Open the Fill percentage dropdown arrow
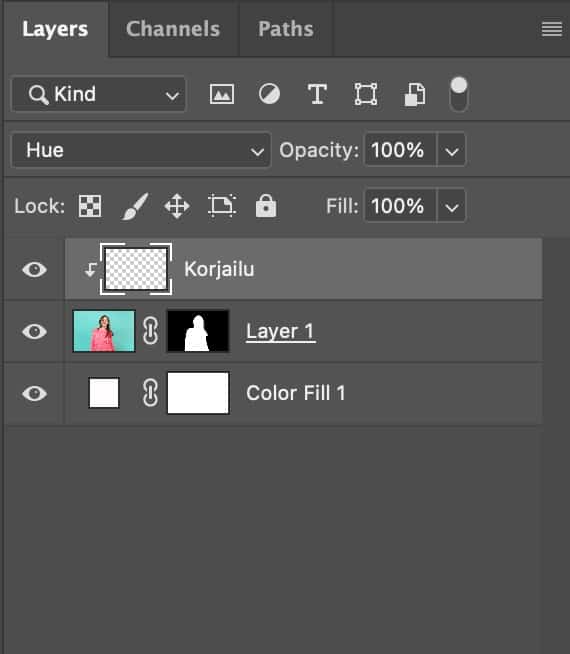Image resolution: width=570 pixels, height=654 pixels. [x=452, y=206]
